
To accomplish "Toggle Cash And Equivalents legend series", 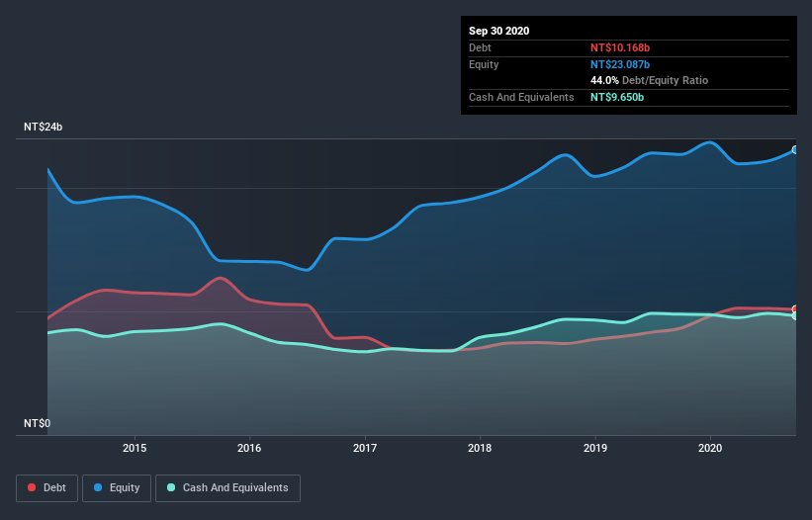I will point(227,488).
